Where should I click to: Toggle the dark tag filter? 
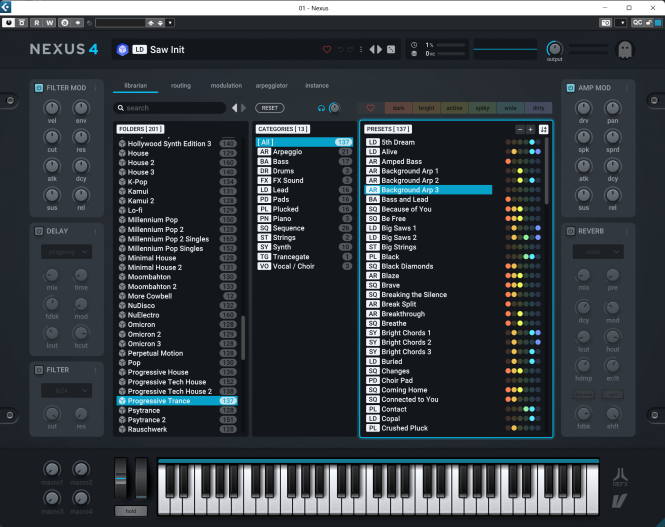(398, 108)
